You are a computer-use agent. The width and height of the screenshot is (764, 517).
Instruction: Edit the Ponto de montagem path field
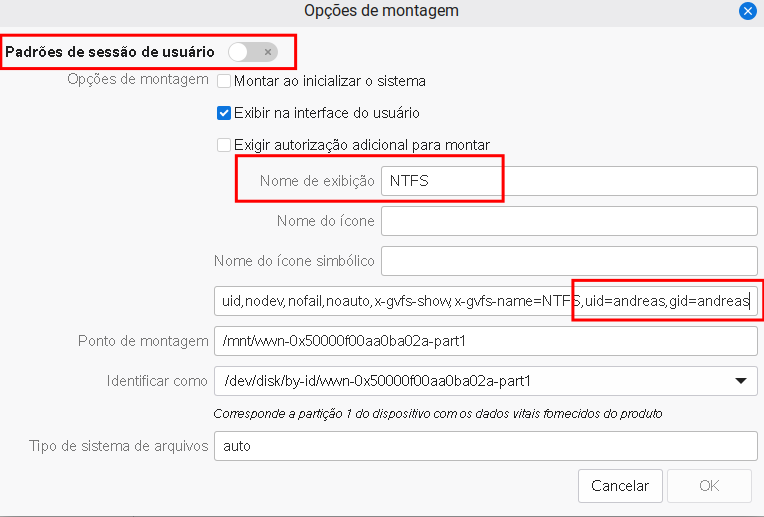click(x=484, y=341)
